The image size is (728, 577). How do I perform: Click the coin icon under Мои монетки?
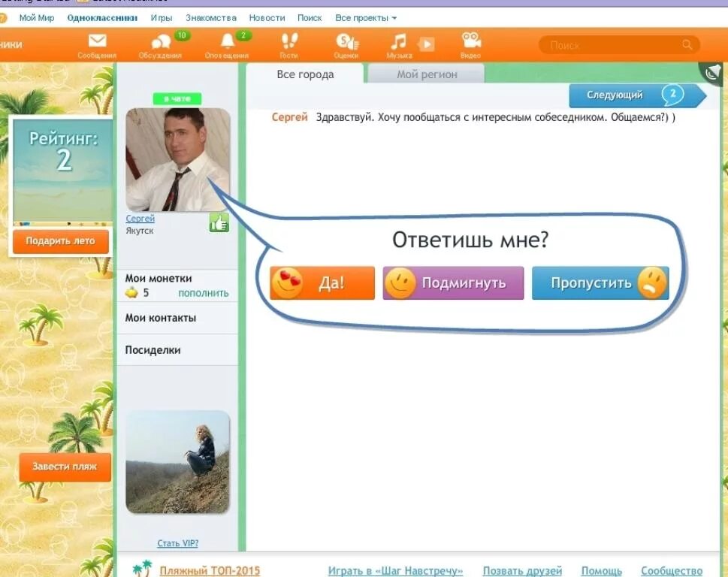click(x=132, y=293)
